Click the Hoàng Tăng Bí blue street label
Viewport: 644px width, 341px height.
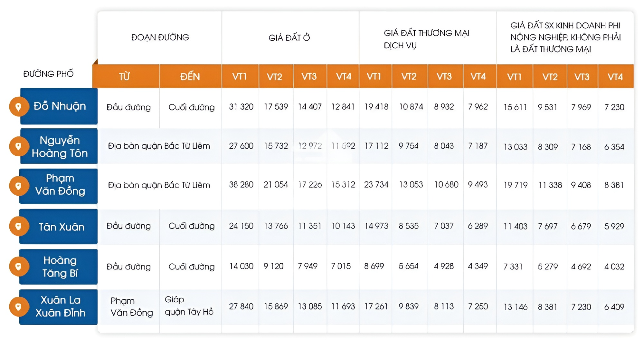coord(60,267)
